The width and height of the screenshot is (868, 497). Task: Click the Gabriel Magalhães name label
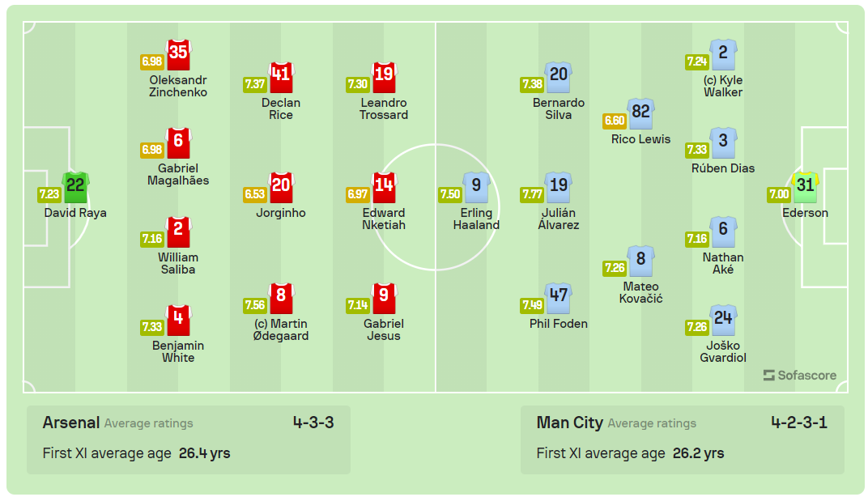coord(178,174)
